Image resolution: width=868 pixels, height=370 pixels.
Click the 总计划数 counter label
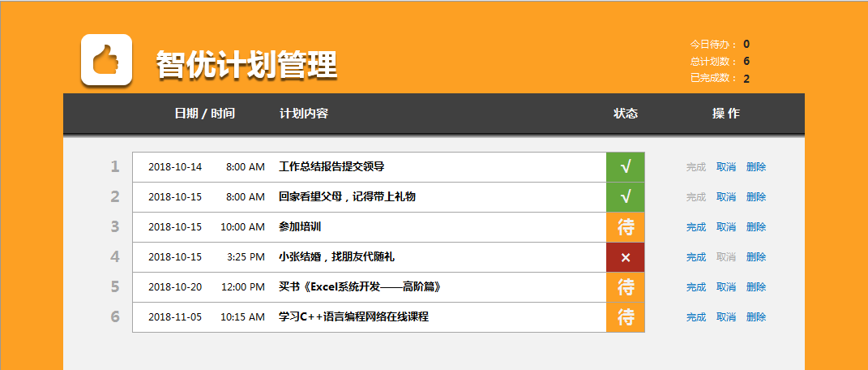coord(713,62)
